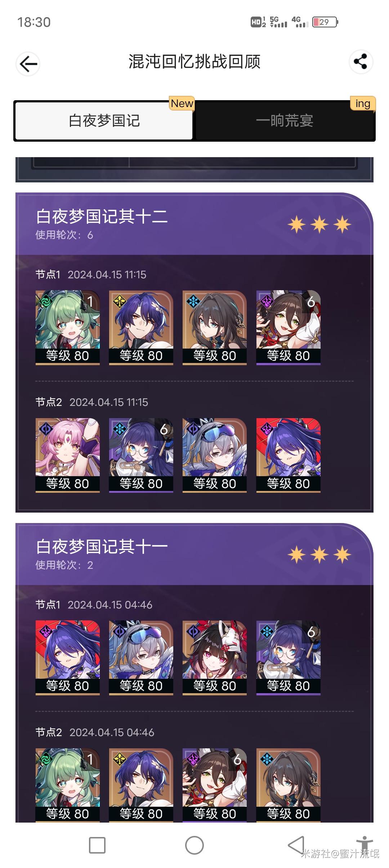Switch to 一晌荒宴 tab

tap(285, 121)
